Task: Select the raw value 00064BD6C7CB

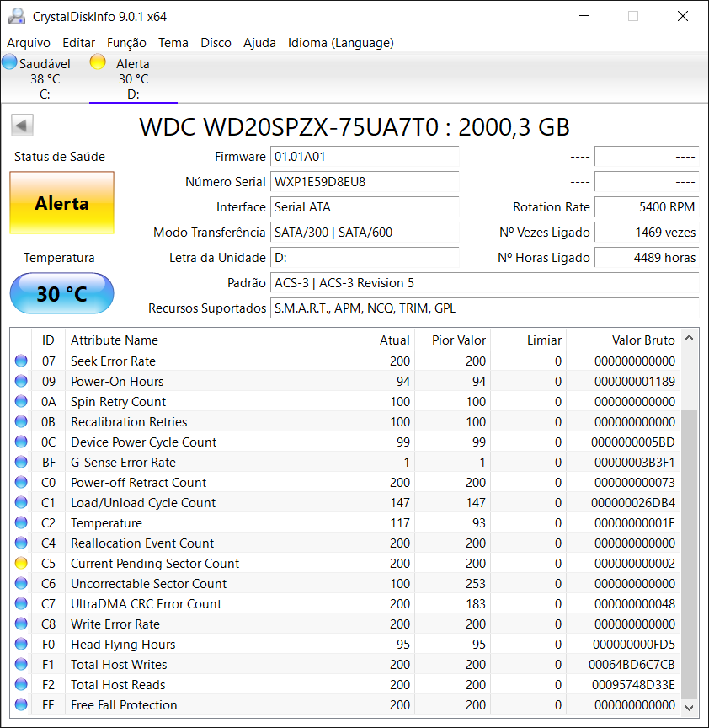Action: click(632, 665)
